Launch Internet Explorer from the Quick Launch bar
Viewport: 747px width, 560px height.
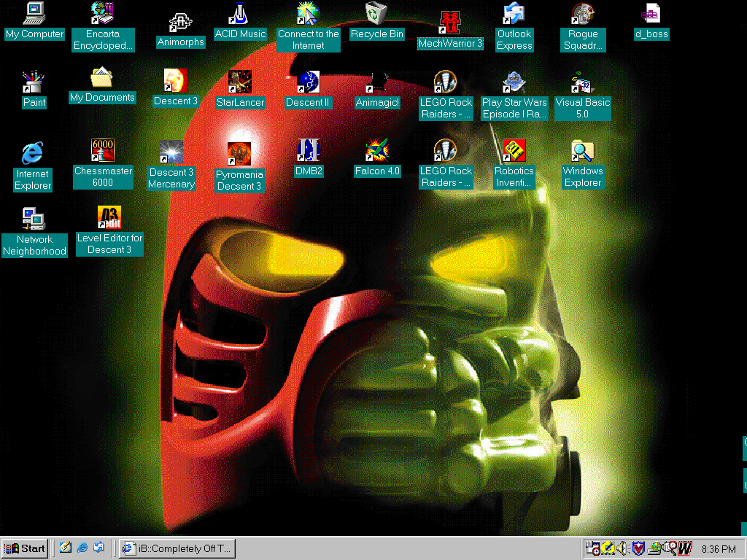click(82, 548)
